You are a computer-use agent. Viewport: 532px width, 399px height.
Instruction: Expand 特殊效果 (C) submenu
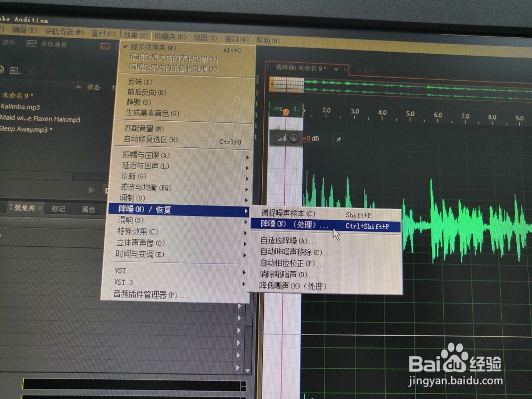(x=177, y=232)
